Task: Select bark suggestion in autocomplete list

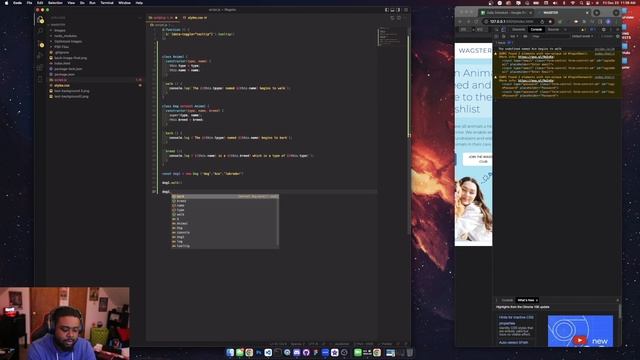Action: click(225, 196)
